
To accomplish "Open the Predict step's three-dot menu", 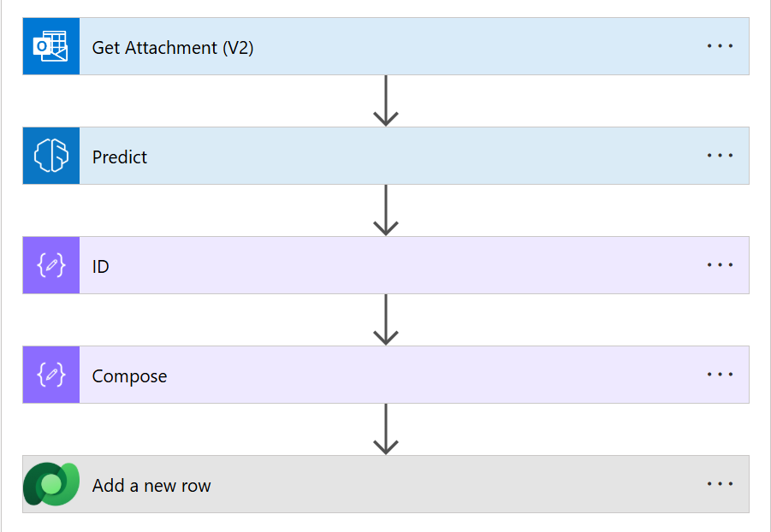I will point(720,156).
